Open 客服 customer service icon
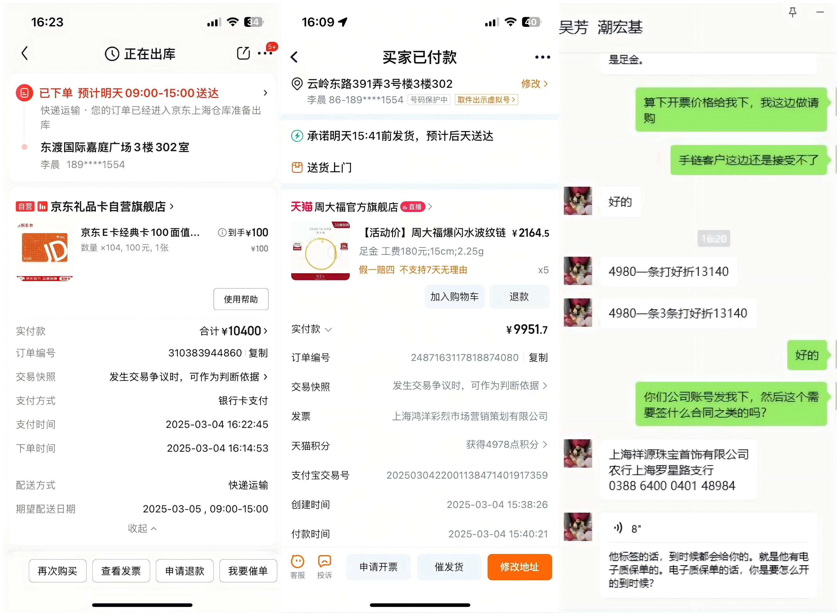Image resolution: width=840 pixels, height=616 pixels. pyautogui.click(x=298, y=567)
